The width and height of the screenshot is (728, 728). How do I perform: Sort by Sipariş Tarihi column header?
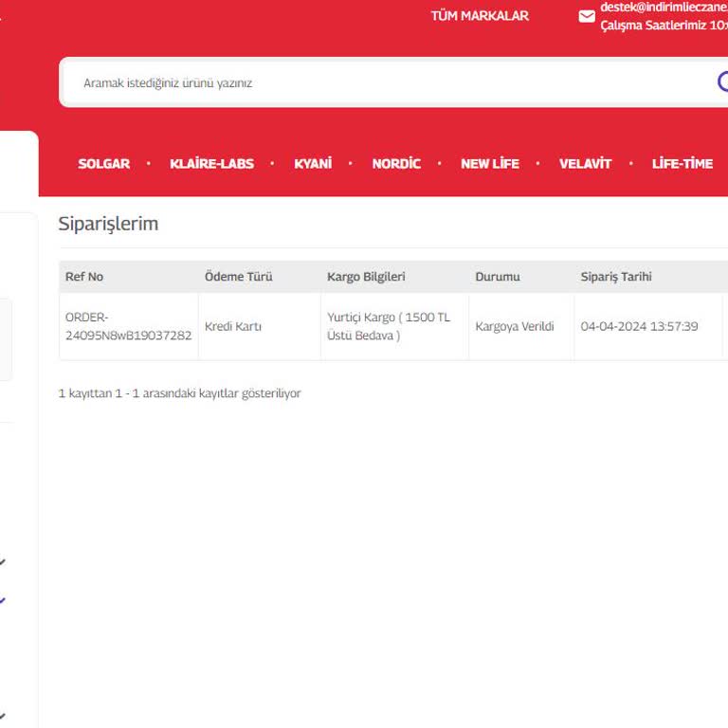(x=616, y=277)
